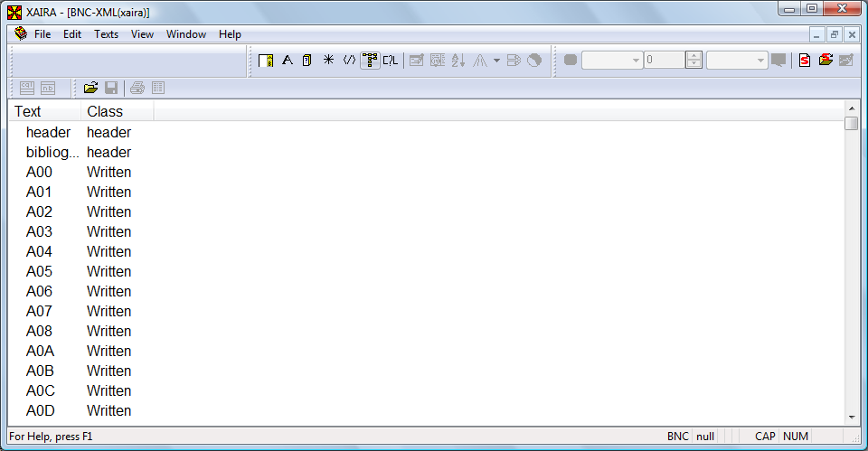The width and height of the screenshot is (868, 451).
Task: Decrease the numeric spinner value
Action: pyautogui.click(x=693, y=64)
